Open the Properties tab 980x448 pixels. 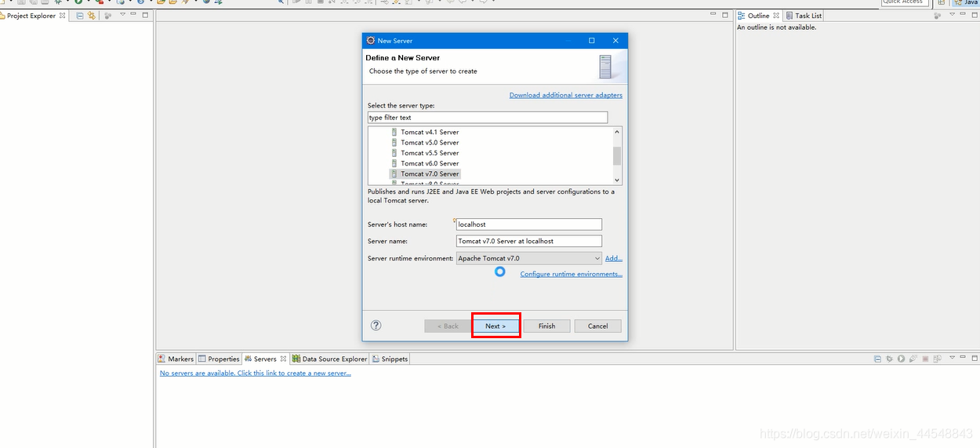[219, 359]
